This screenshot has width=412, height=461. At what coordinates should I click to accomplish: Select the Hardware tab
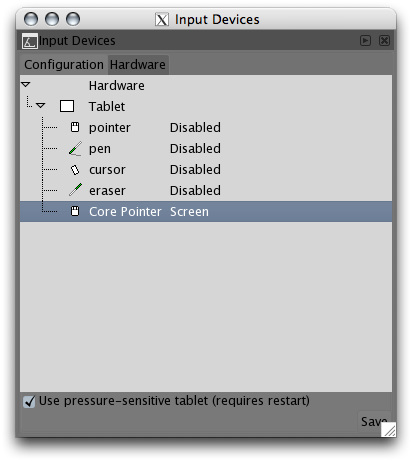click(138, 65)
